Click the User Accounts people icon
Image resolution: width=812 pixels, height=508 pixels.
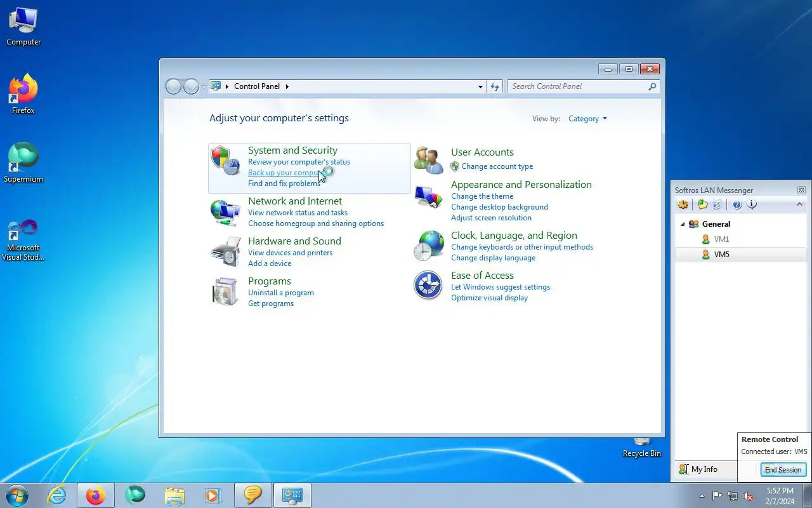429,160
